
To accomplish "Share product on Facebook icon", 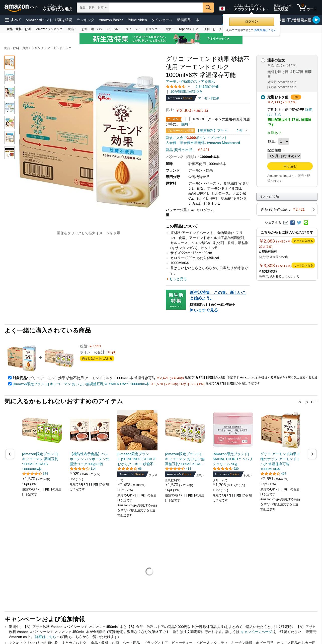I will point(292,222).
